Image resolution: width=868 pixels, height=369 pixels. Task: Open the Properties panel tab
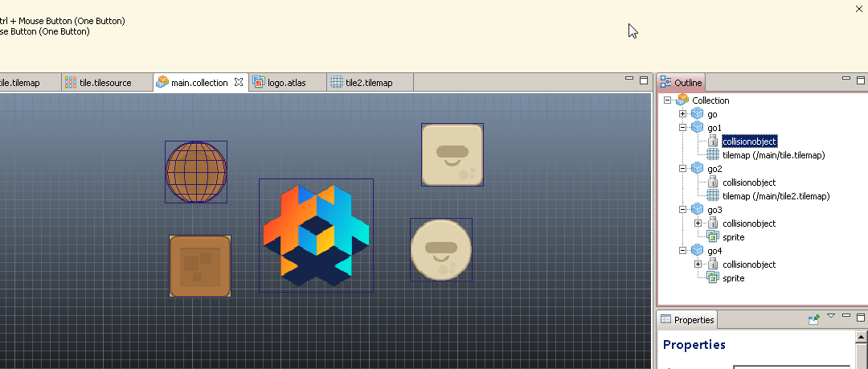coord(687,320)
